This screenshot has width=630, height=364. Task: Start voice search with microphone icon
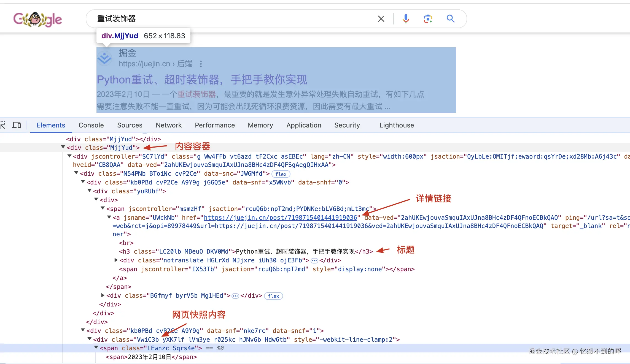pyautogui.click(x=406, y=19)
